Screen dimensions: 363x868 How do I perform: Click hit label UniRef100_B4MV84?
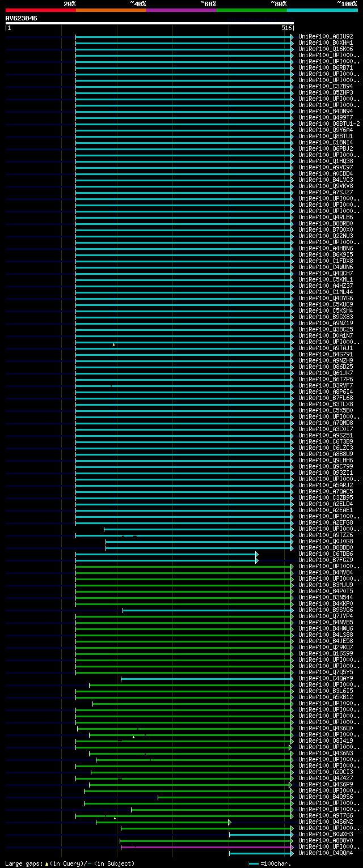coord(326,572)
